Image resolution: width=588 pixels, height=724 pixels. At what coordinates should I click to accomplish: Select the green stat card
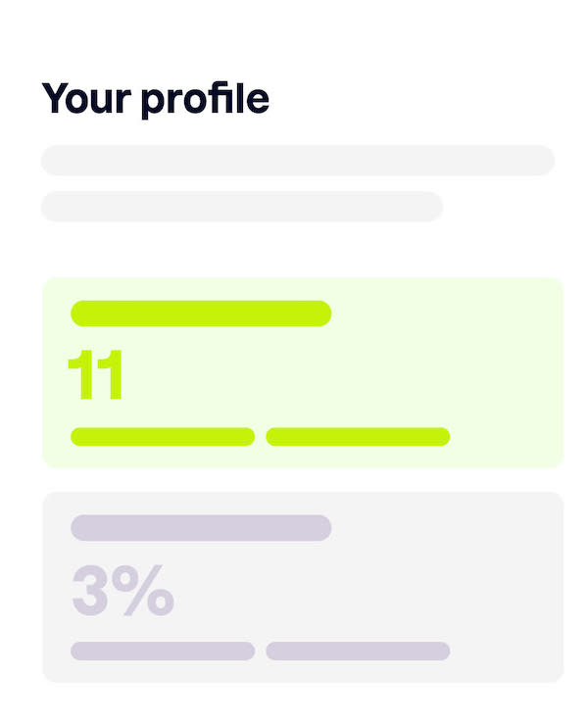click(x=303, y=372)
